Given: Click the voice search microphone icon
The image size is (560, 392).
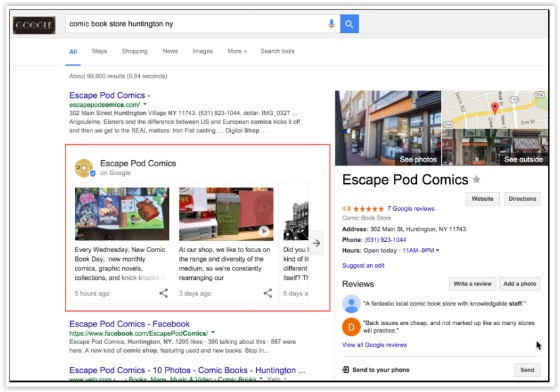Looking at the screenshot, I should 331,24.
